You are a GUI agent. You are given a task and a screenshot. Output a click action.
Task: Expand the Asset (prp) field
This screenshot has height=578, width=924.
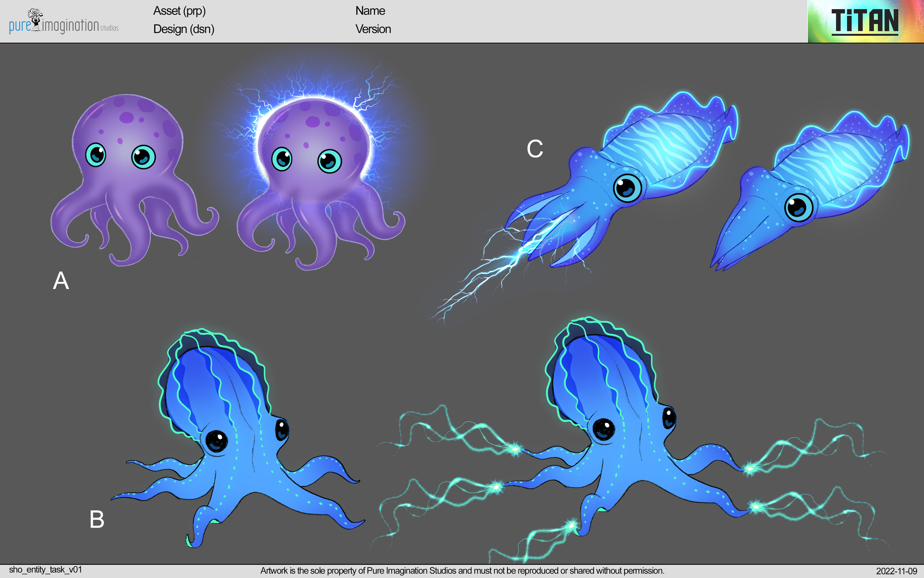tap(180, 11)
